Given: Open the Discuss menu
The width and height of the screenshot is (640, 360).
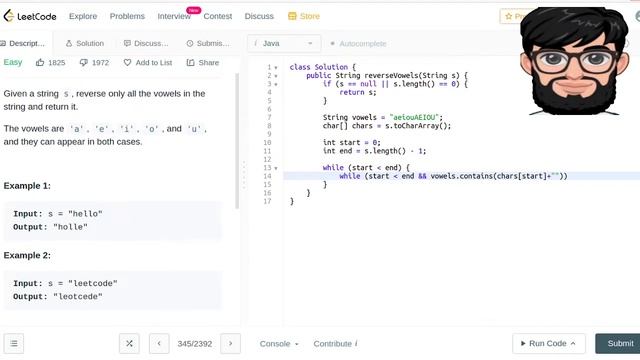Looking at the screenshot, I should pyautogui.click(x=259, y=16).
